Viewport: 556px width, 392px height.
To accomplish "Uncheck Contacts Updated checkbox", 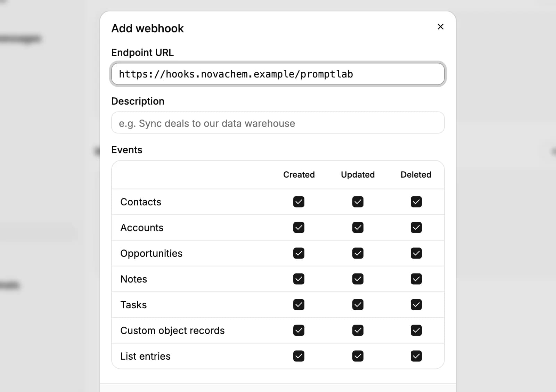I will click(x=358, y=202).
